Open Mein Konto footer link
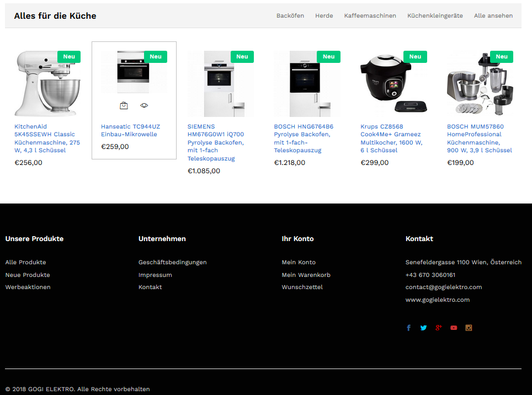Viewport: 532px width, 395px height. pos(299,262)
